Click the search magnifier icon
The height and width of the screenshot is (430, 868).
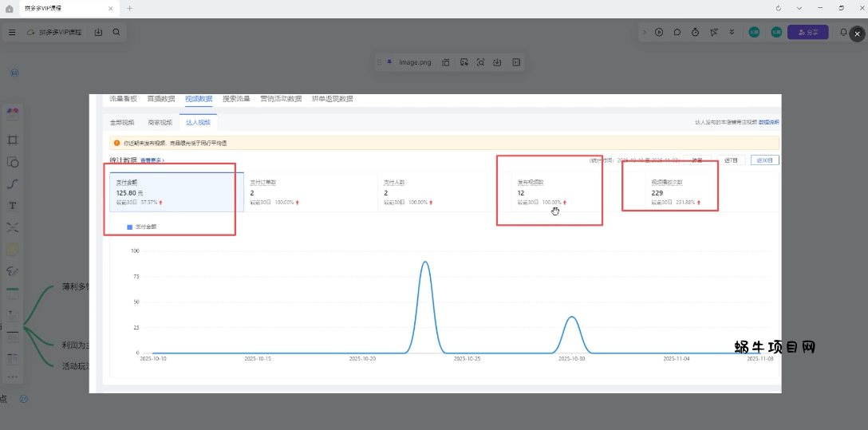pyautogui.click(x=116, y=33)
